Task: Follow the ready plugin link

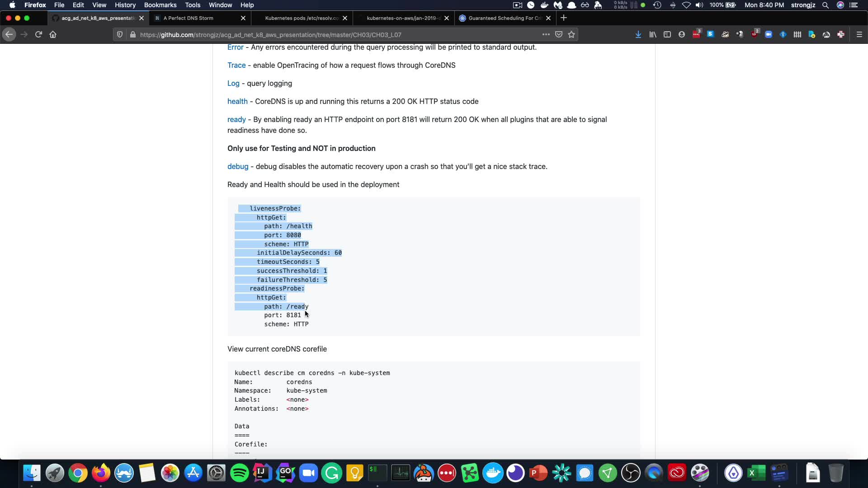Action: tap(236, 119)
